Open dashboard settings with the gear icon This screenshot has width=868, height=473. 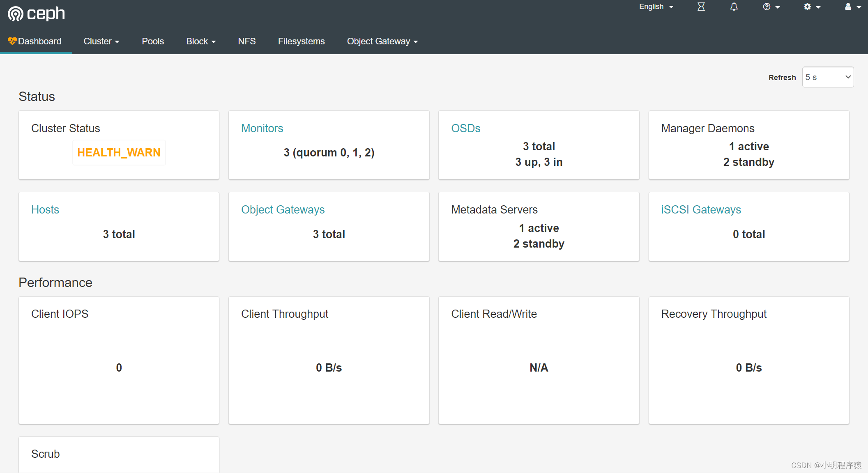808,7
